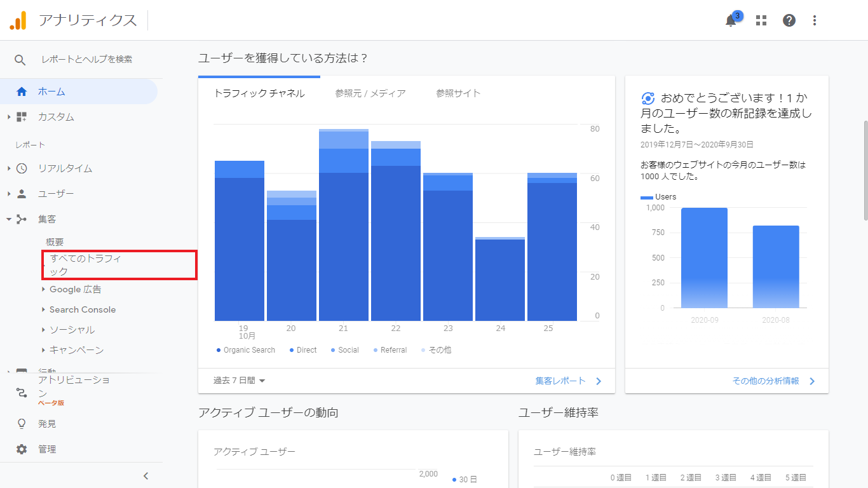Click the Google Analytics logo icon
This screenshot has width=868, height=488.
pos(18,20)
